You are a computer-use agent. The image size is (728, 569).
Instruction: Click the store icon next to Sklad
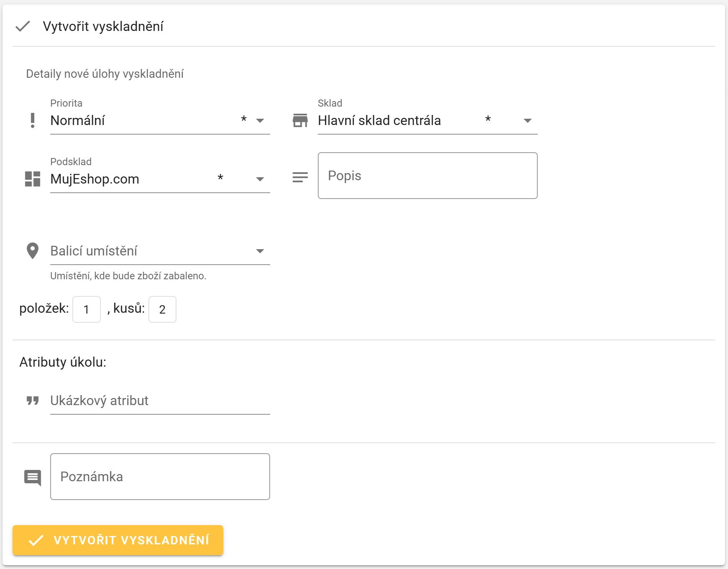(300, 120)
